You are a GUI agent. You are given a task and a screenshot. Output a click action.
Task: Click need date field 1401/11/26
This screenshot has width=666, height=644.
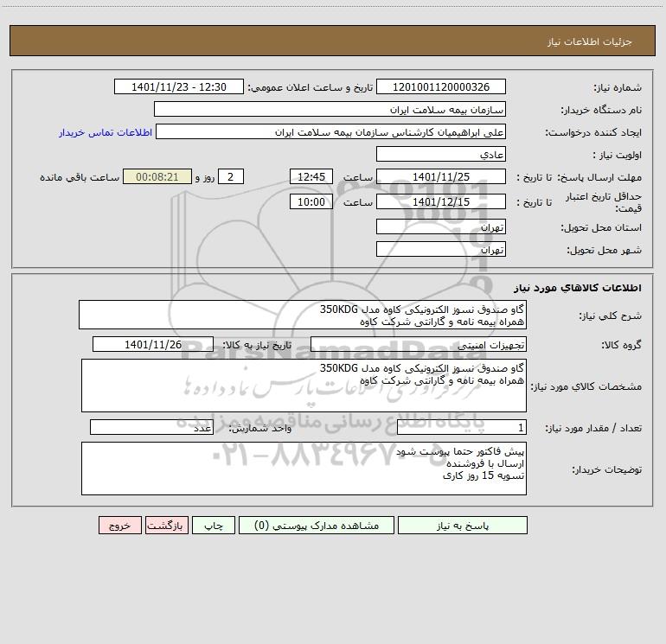click(x=153, y=344)
